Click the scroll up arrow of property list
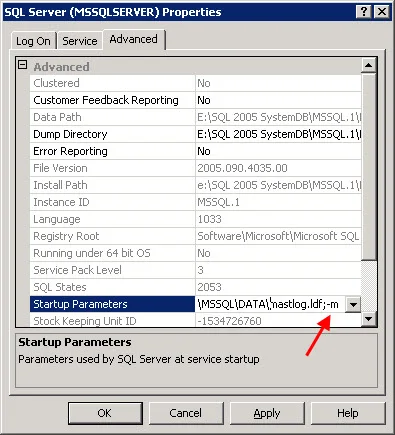This screenshot has height=435, width=395. click(369, 65)
